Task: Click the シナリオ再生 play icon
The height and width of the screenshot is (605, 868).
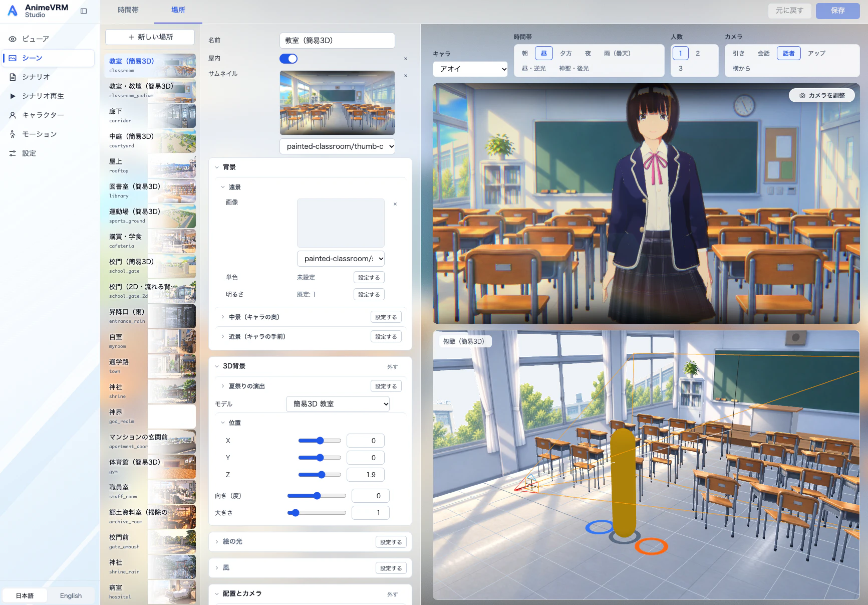Action: coord(13,96)
